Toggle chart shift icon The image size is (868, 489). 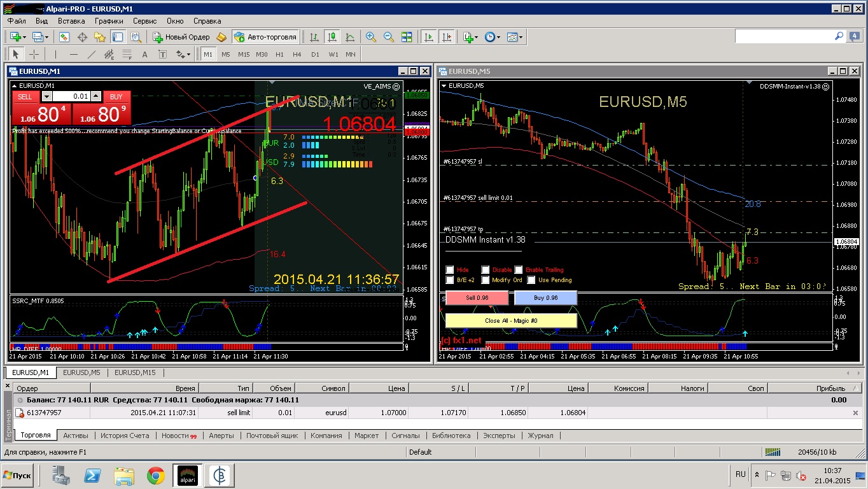pyautogui.click(x=447, y=37)
